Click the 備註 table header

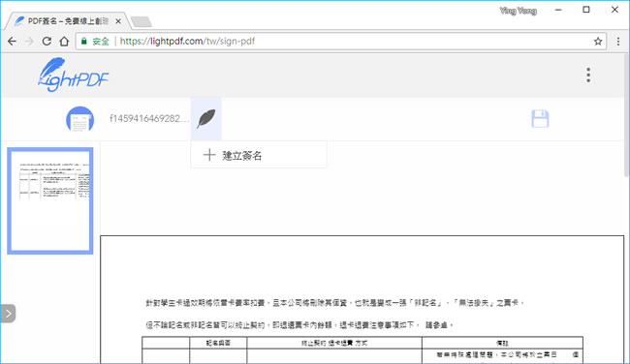(502, 343)
